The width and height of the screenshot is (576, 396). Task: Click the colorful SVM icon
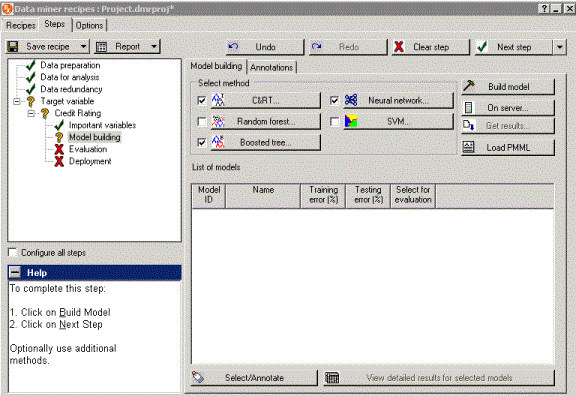coord(351,121)
